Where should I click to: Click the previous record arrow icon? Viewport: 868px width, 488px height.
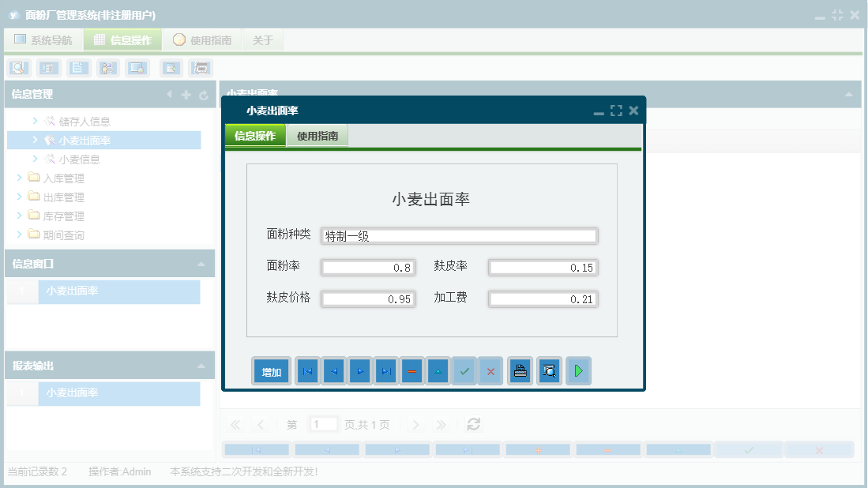333,370
